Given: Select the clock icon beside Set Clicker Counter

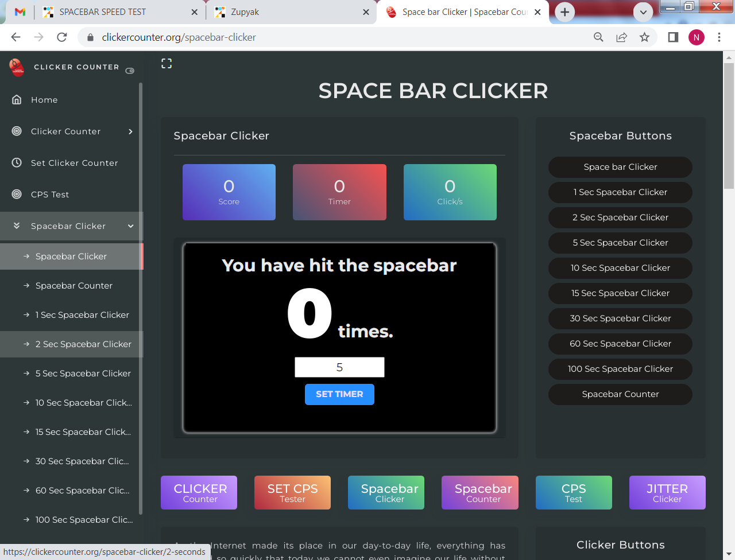Looking at the screenshot, I should 17,162.
